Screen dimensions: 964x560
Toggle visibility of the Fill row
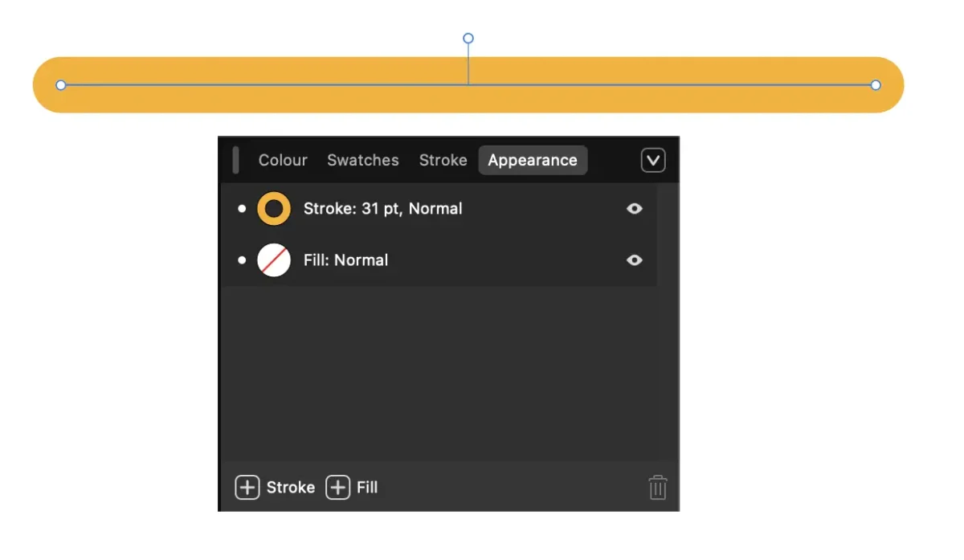point(635,260)
